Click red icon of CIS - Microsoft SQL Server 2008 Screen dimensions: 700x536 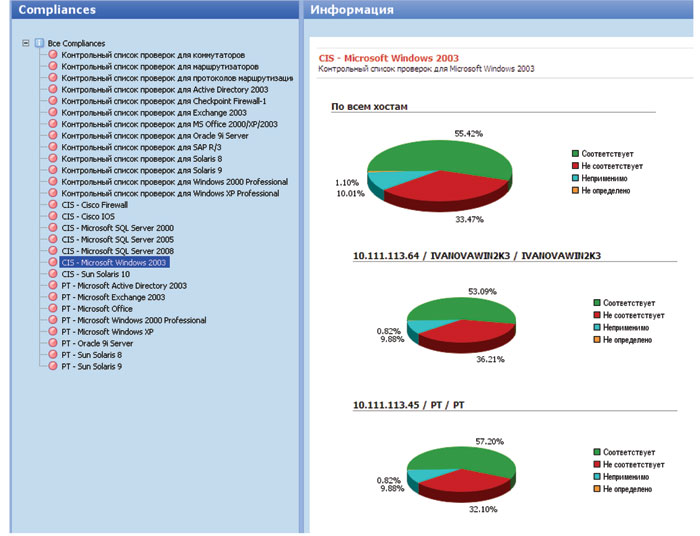53,250
